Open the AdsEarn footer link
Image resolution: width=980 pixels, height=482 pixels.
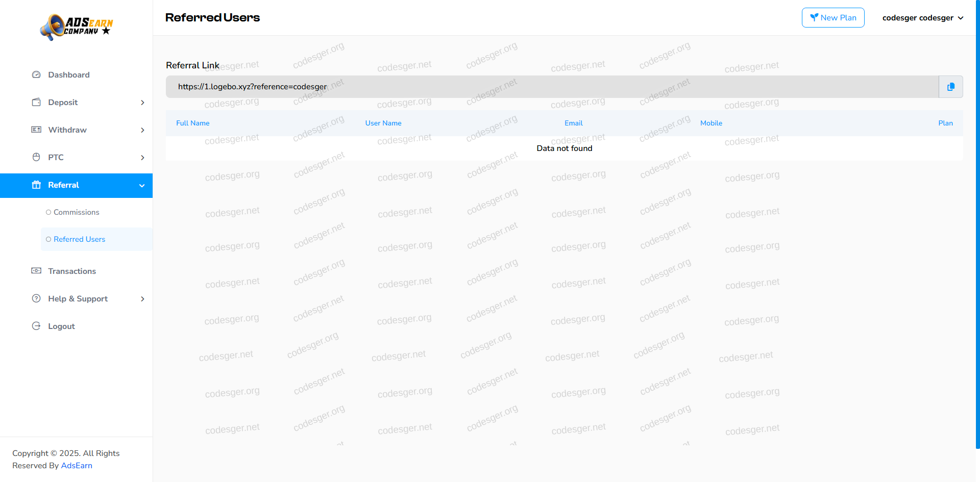click(77, 466)
